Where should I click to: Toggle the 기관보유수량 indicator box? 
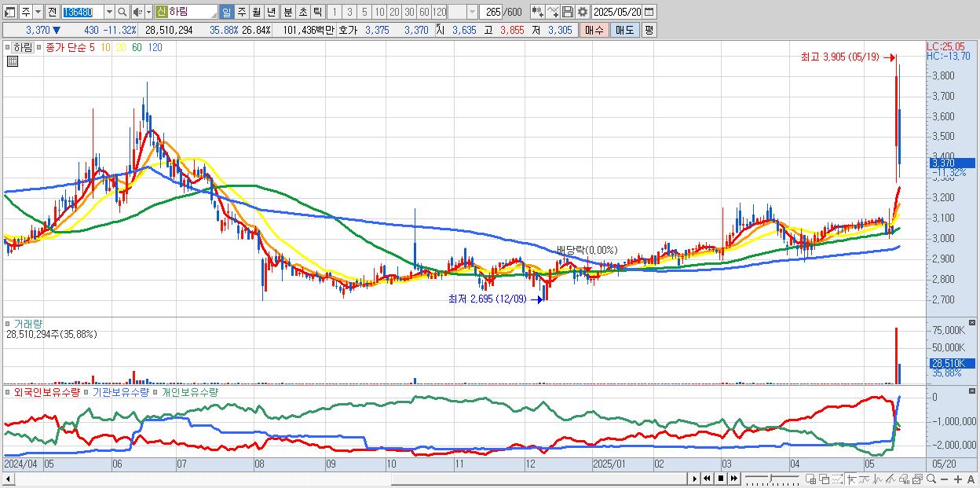[87, 392]
